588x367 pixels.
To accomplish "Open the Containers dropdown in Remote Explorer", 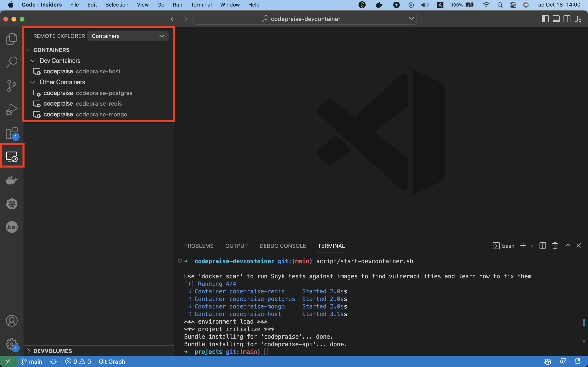I will click(128, 36).
